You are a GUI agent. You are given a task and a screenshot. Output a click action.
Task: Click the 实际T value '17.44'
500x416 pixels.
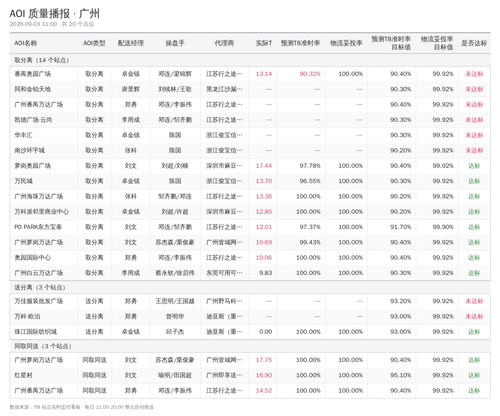tap(264, 166)
